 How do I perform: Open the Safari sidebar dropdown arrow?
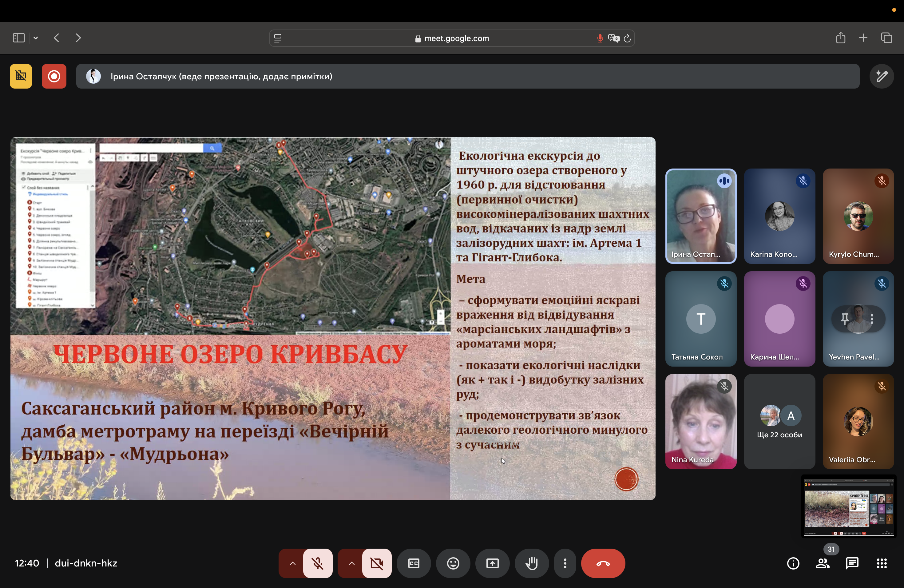pyautogui.click(x=36, y=38)
